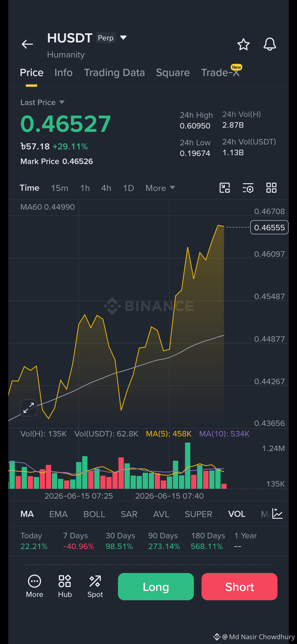Select the 15m chart interval

pos(60,188)
